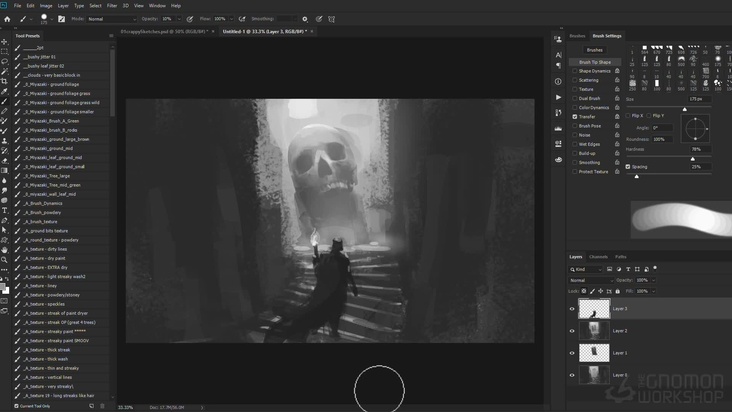Select the Gradient tool

tap(4, 170)
